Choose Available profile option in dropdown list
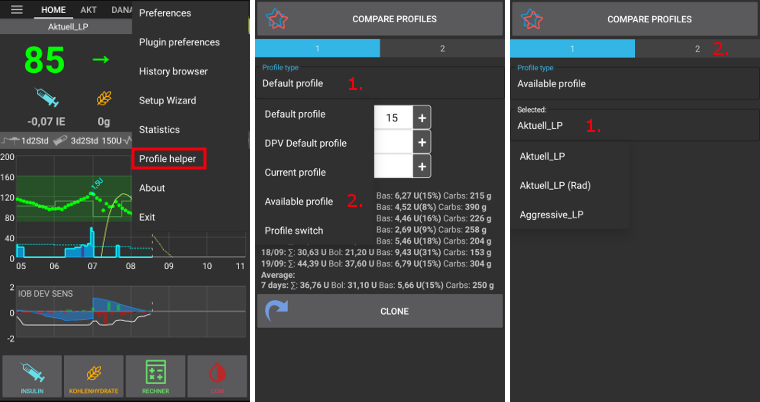 point(299,202)
